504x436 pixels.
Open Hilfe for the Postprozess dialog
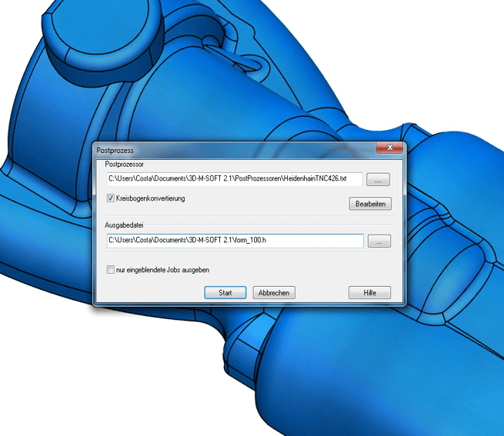369,293
